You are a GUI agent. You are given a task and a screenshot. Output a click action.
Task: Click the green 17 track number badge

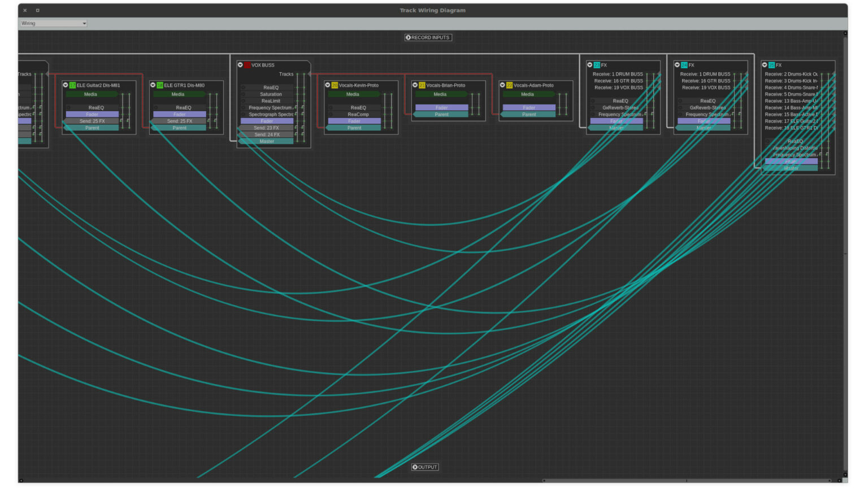click(x=72, y=85)
